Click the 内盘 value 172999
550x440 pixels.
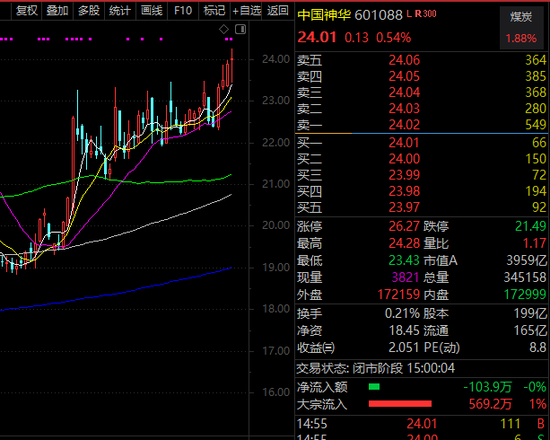click(525, 294)
